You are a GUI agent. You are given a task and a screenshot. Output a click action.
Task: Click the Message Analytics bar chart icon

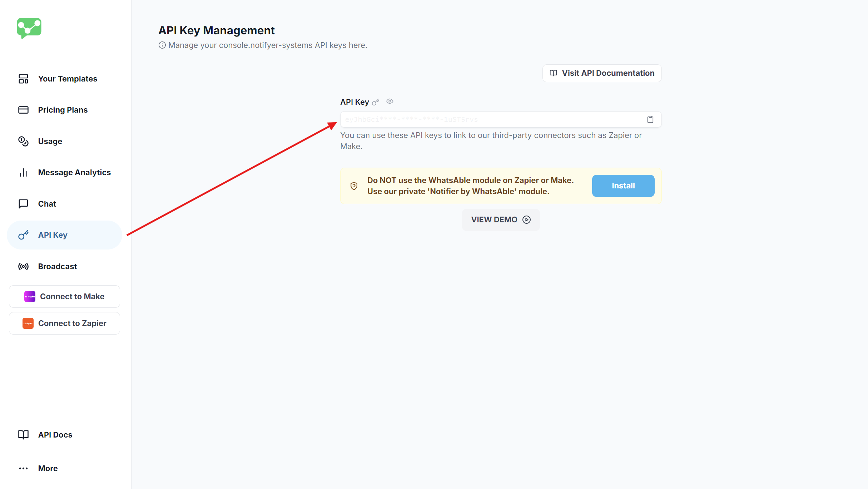click(23, 173)
